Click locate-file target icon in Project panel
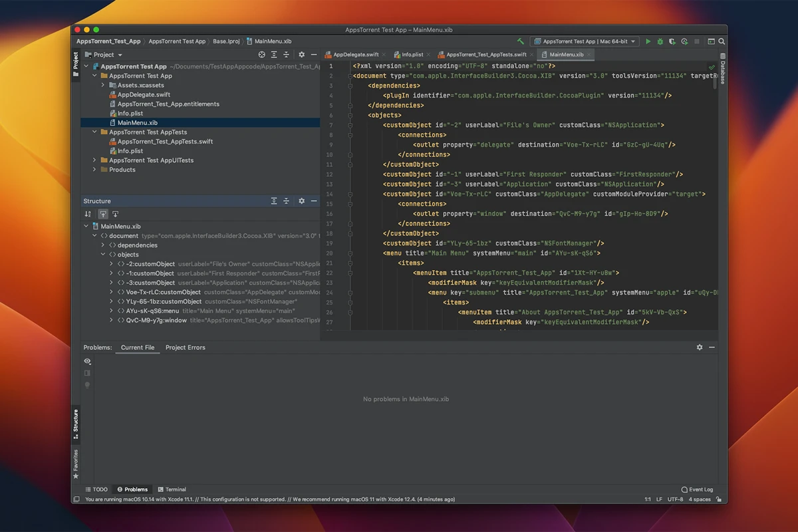The width and height of the screenshot is (798, 532). [261, 55]
